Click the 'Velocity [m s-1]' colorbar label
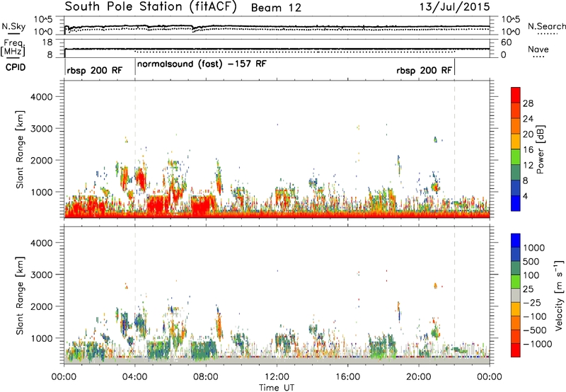This screenshot has width=566, height=392. pyautogui.click(x=559, y=294)
